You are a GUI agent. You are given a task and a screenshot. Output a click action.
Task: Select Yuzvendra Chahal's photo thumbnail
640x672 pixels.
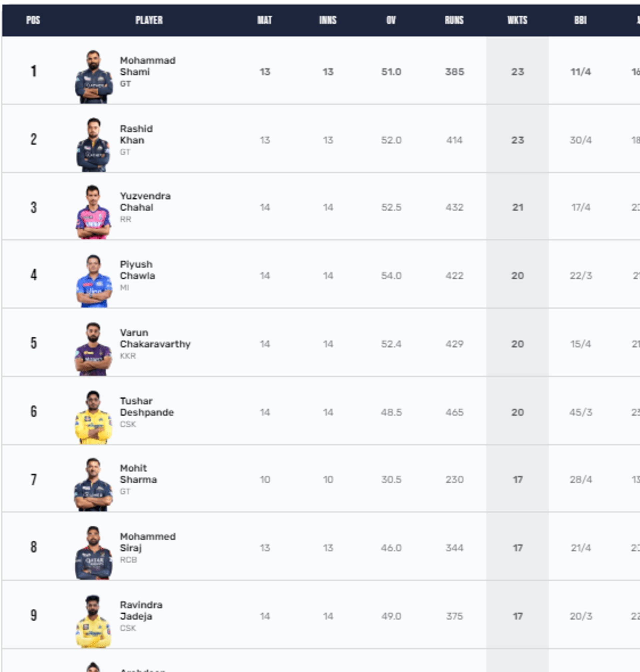click(x=93, y=212)
